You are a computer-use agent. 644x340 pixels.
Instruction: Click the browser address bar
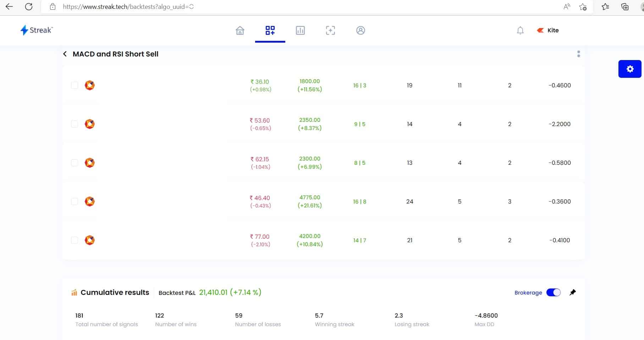128,6
